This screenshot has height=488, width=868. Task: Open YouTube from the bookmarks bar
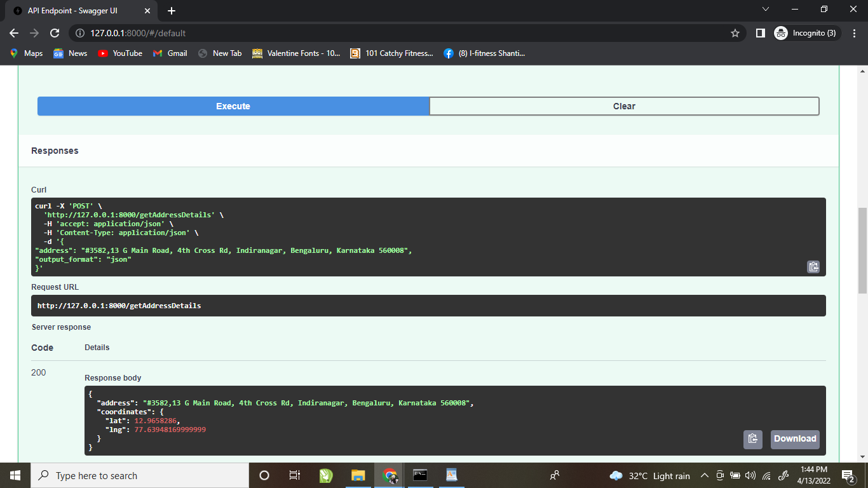pyautogui.click(x=119, y=53)
